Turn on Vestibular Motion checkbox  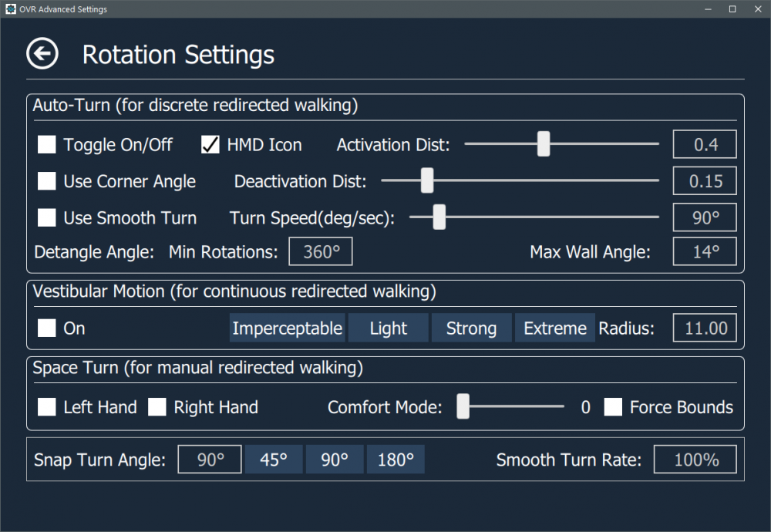click(x=47, y=328)
